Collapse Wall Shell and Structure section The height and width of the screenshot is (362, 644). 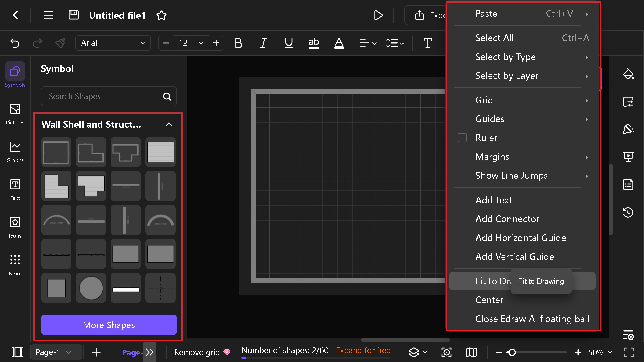click(169, 124)
